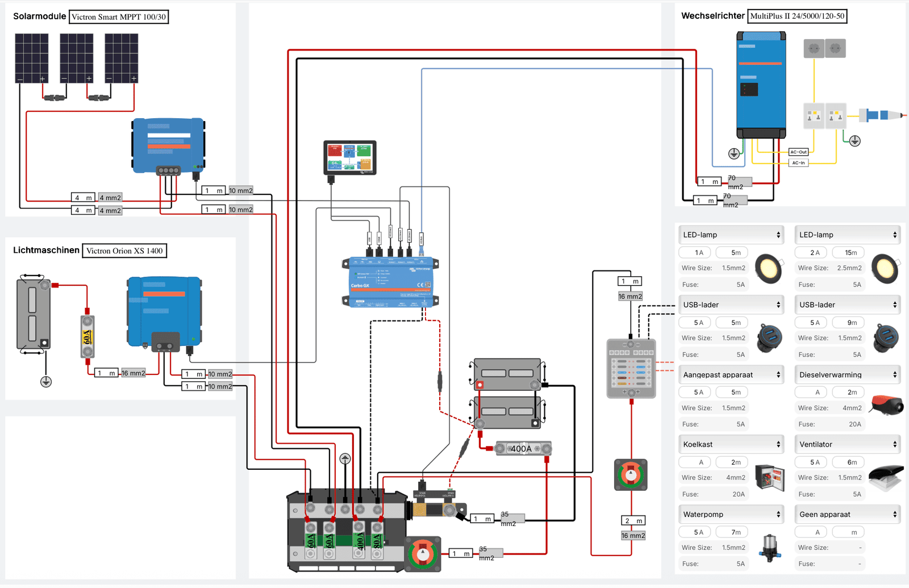Click the red battery disconnect switch

(630, 475)
